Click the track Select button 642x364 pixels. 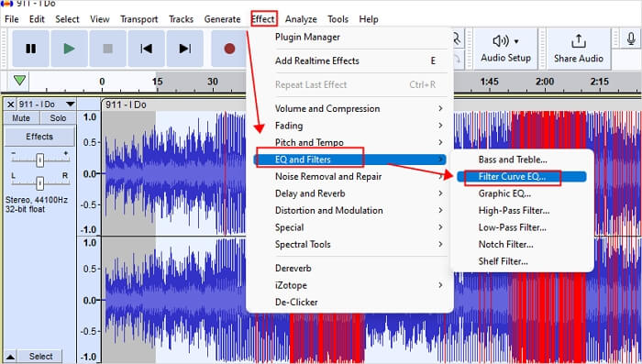click(40, 357)
